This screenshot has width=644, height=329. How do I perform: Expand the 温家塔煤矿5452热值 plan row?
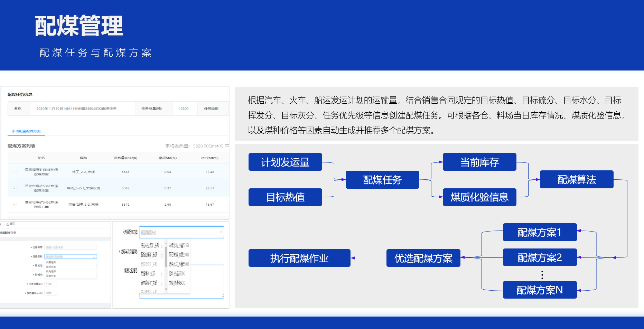pyautogui.click(x=14, y=205)
